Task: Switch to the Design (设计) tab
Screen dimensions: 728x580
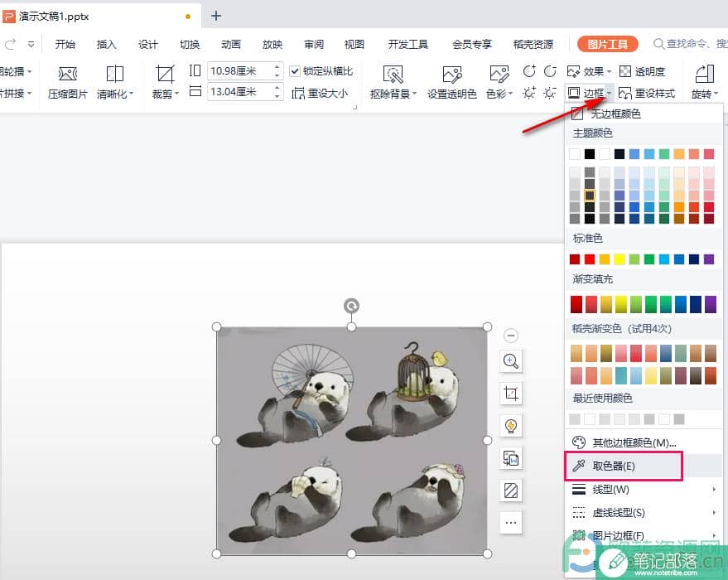Action: click(148, 44)
